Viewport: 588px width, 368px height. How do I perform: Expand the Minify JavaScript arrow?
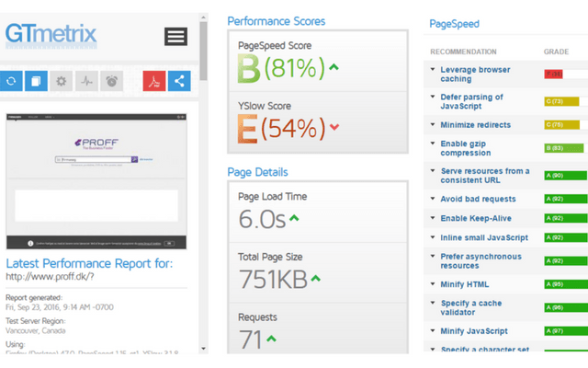[433, 331]
